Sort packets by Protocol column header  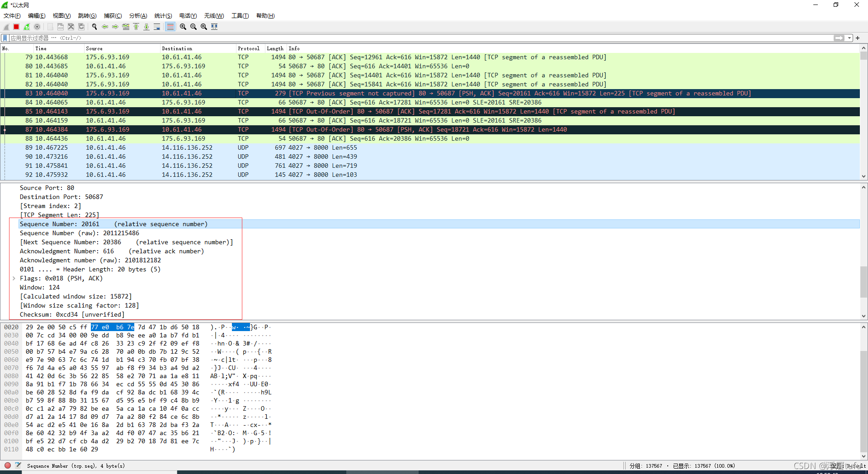pyautogui.click(x=248, y=48)
